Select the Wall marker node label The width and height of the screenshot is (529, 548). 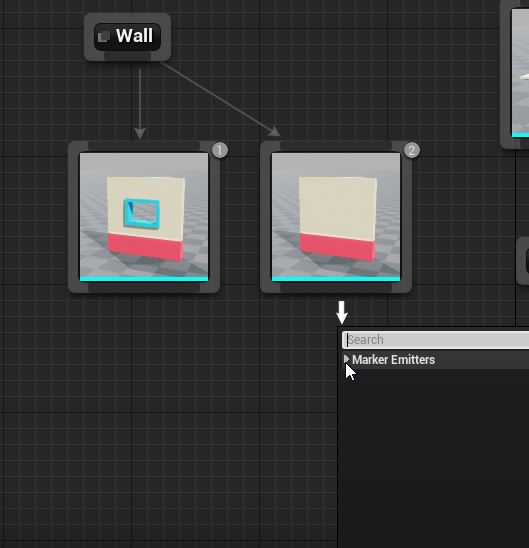tap(135, 36)
